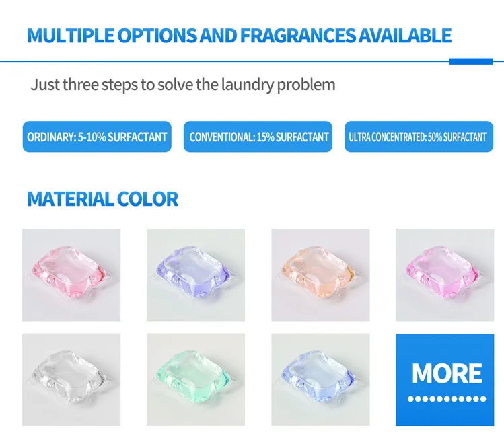
Task: Pick the orange laundry pod image
Action: pyautogui.click(x=320, y=274)
